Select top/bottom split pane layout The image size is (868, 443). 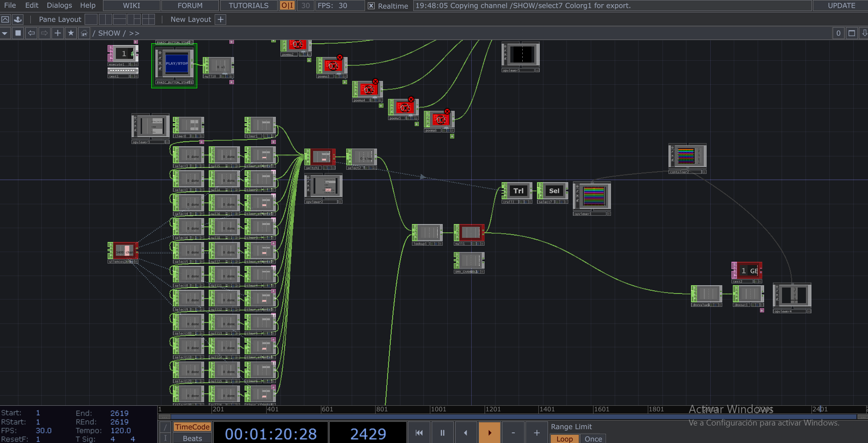pos(120,19)
